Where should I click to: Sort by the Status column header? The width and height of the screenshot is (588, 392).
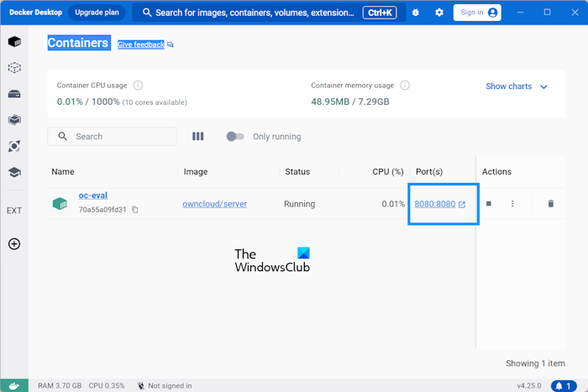coord(297,171)
